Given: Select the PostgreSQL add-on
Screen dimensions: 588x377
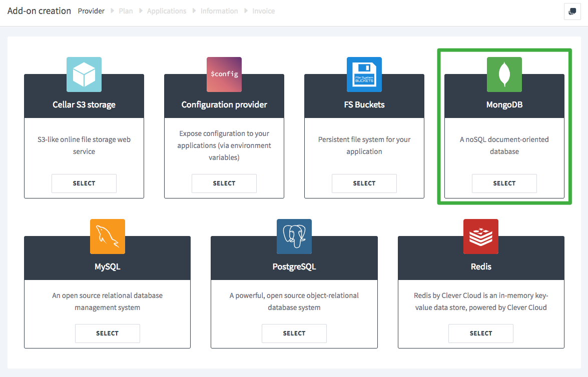Looking at the screenshot, I should pyautogui.click(x=294, y=333).
